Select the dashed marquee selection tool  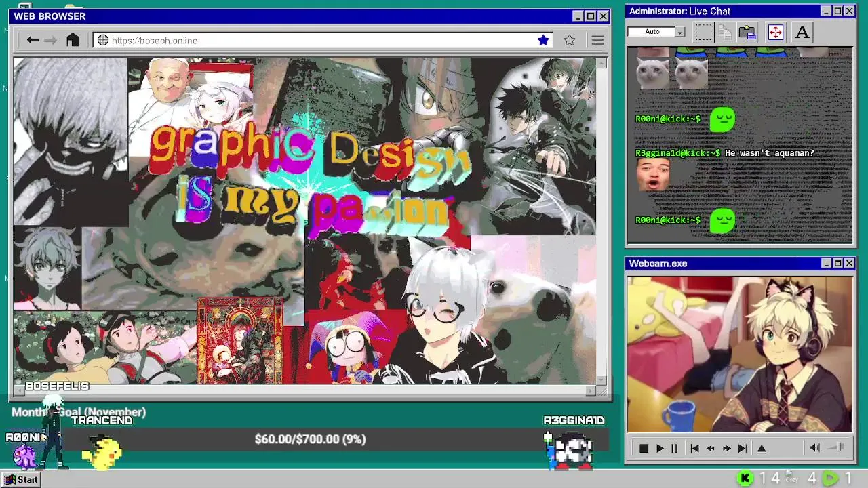point(703,32)
